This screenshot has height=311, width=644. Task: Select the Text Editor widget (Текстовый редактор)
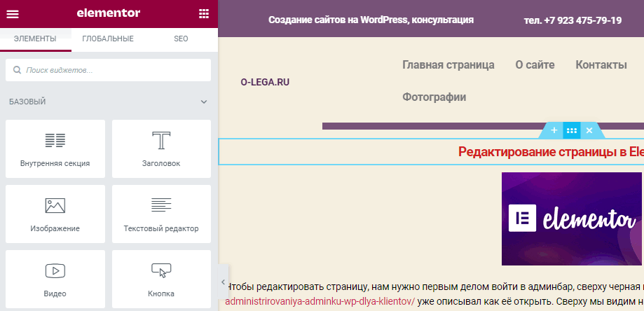(161, 214)
